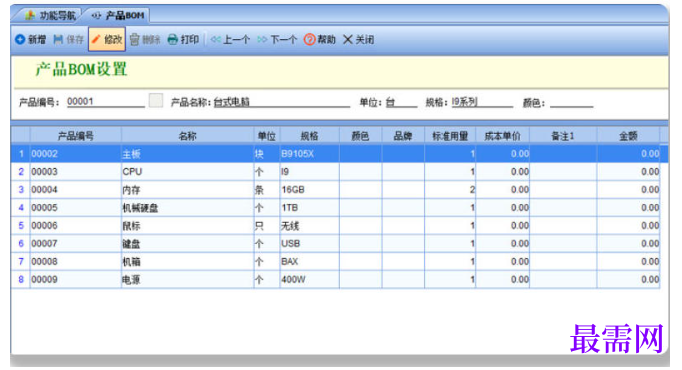Click the 机箱 name cell
The height and width of the screenshot is (370, 682).
[x=187, y=261]
